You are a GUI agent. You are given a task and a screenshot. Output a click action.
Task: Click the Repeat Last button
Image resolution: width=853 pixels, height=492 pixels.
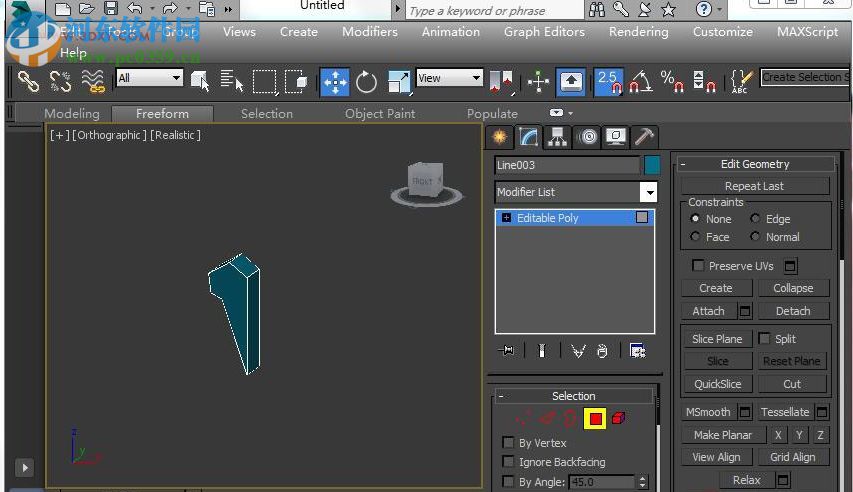(x=755, y=186)
